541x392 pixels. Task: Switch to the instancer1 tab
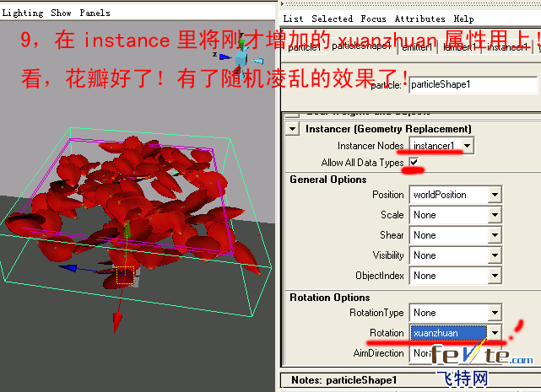tap(507, 47)
